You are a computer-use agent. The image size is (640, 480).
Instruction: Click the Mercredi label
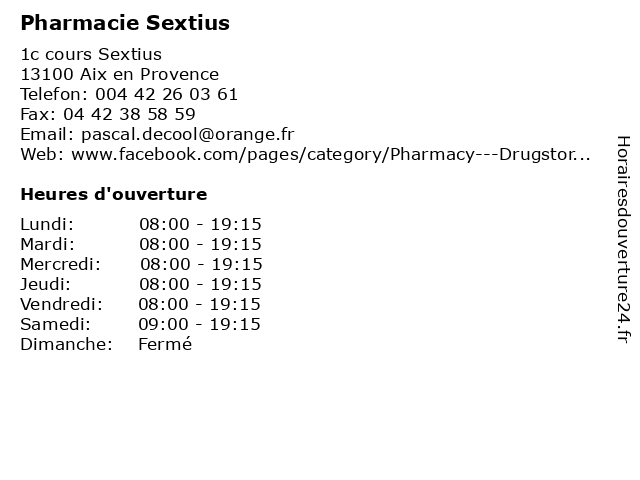coord(60,264)
